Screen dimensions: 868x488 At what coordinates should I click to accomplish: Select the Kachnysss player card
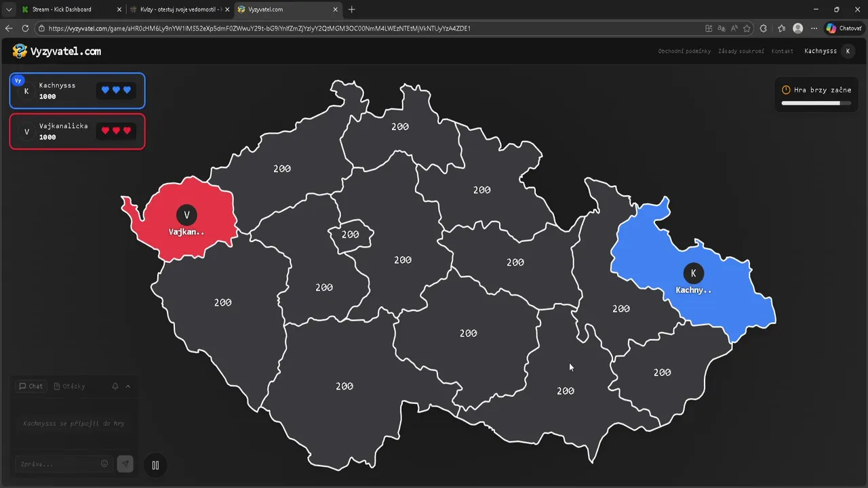(77, 91)
